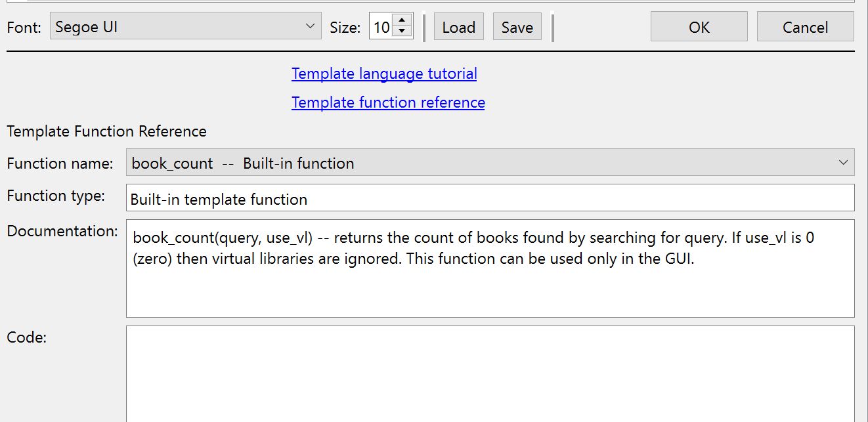Click the "Documentation:" label
The height and width of the screenshot is (422, 868).
[x=62, y=231]
